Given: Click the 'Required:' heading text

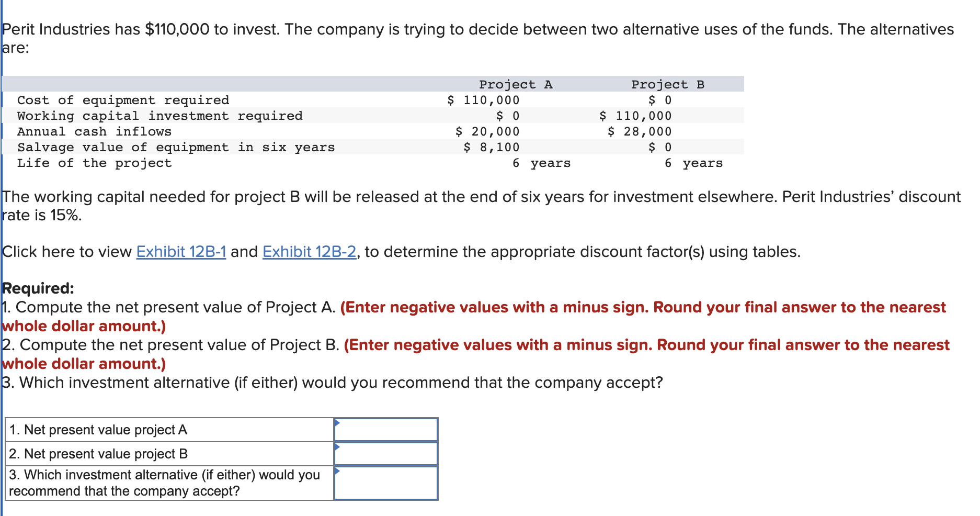Looking at the screenshot, I should point(38,288).
